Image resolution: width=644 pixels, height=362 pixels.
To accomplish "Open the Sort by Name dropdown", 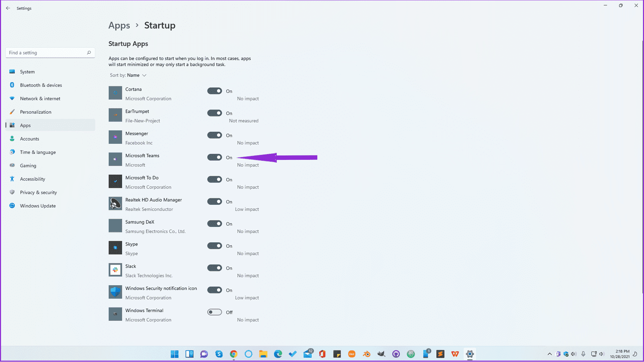I will (128, 75).
